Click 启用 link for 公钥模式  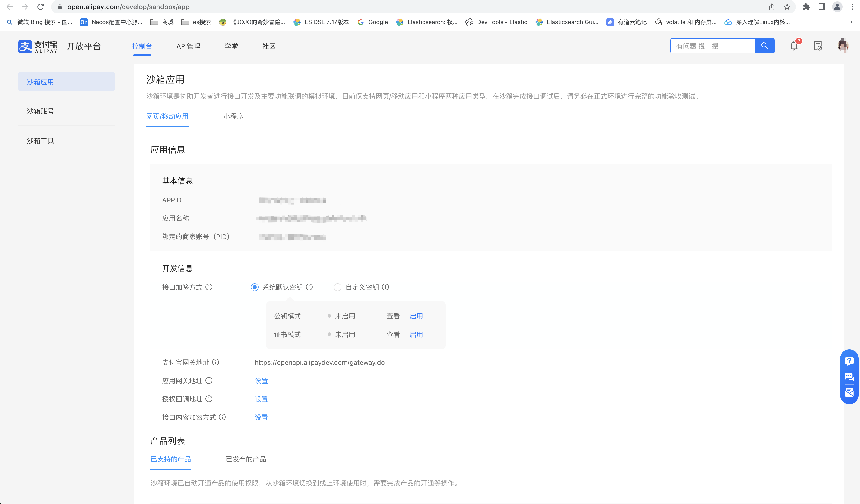pos(416,316)
